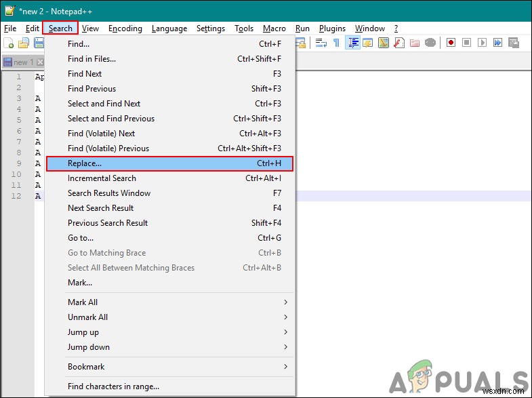Image resolution: width=532 pixels, height=398 pixels.
Task: Open the Macro menu
Action: coord(274,28)
